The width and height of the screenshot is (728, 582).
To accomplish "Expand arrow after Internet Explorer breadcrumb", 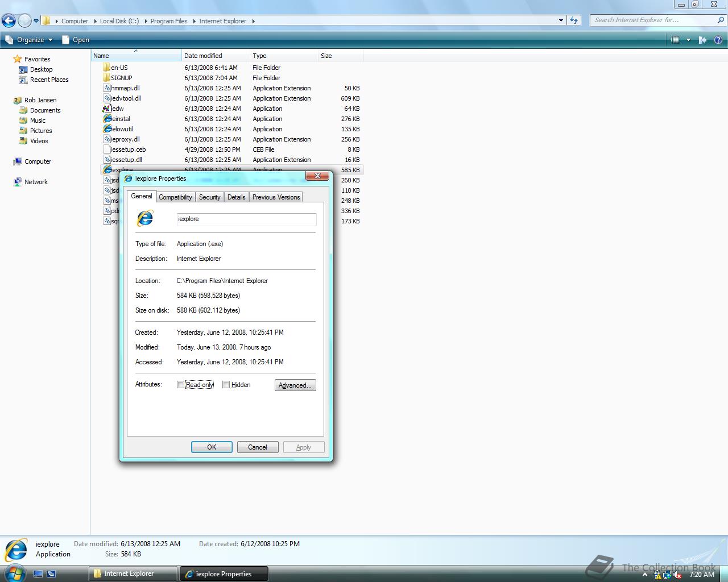I will click(x=253, y=21).
